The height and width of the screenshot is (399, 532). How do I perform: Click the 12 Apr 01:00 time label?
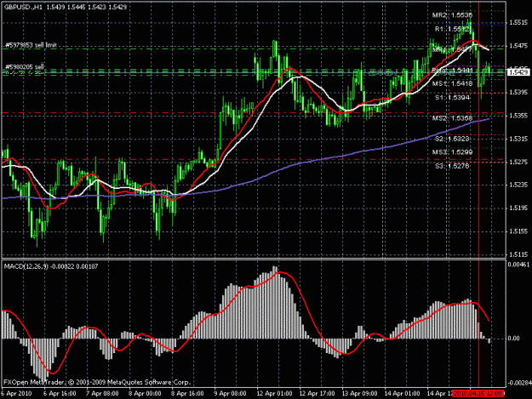pyautogui.click(x=274, y=394)
